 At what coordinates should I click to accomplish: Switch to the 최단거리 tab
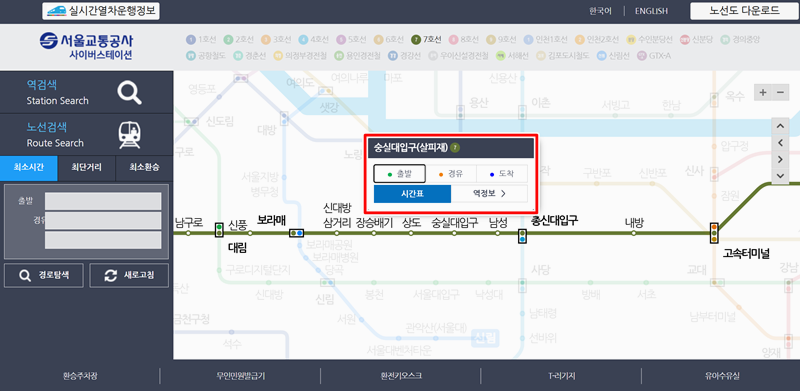click(x=87, y=168)
